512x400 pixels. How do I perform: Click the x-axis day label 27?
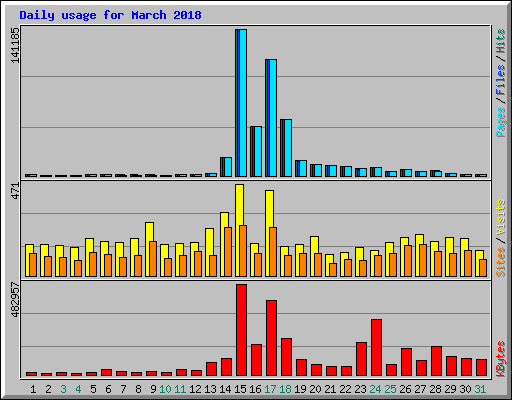420,389
